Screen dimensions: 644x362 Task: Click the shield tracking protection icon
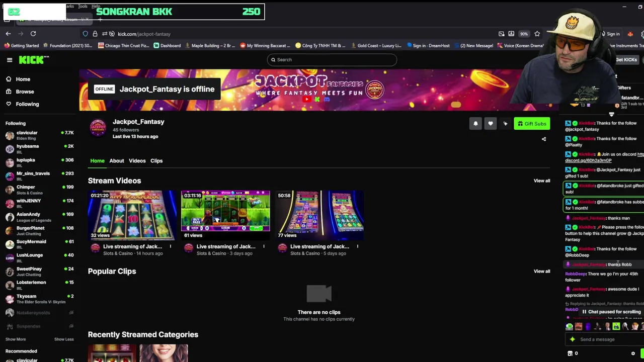(86, 34)
